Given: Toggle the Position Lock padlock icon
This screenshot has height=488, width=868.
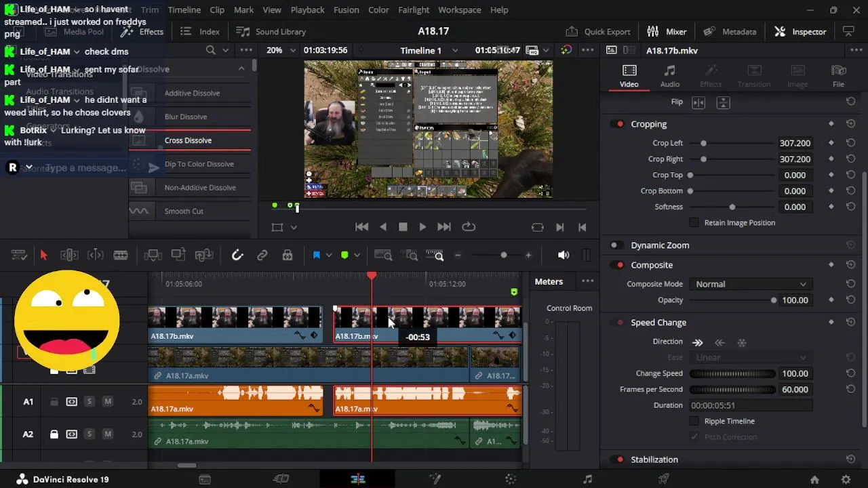Looking at the screenshot, I should tap(288, 255).
